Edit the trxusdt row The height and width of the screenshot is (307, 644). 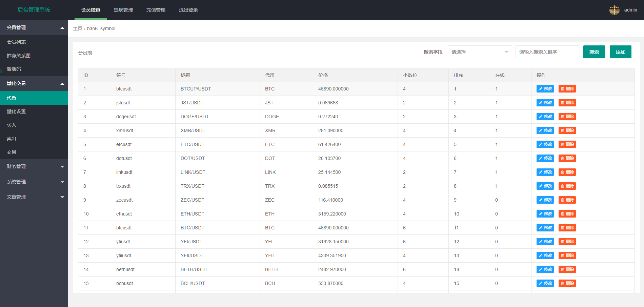tap(545, 186)
